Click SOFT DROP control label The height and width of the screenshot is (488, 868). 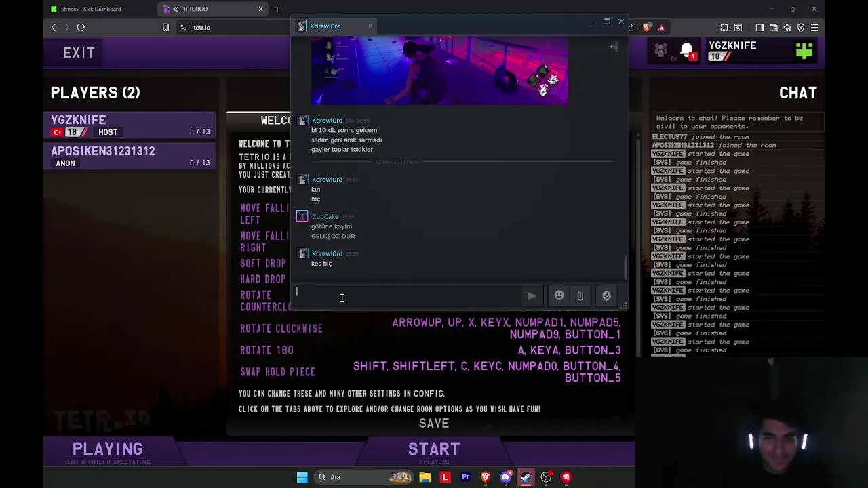coord(262,263)
